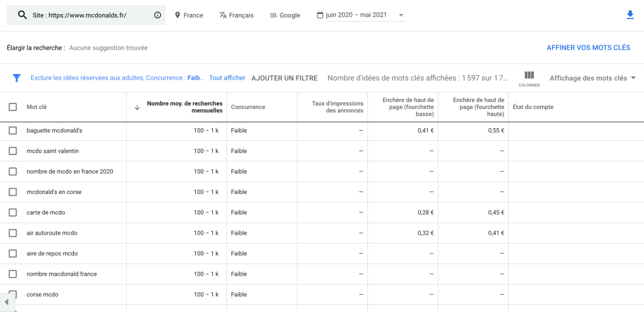Click keyword text nombre macdonald france
Viewport: 644px width, 312px height.
(62, 274)
